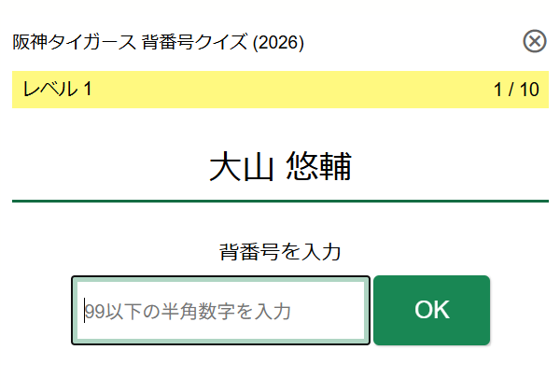The image size is (560, 392).
Task: Click the レベル 1 label
Action: click(x=57, y=90)
